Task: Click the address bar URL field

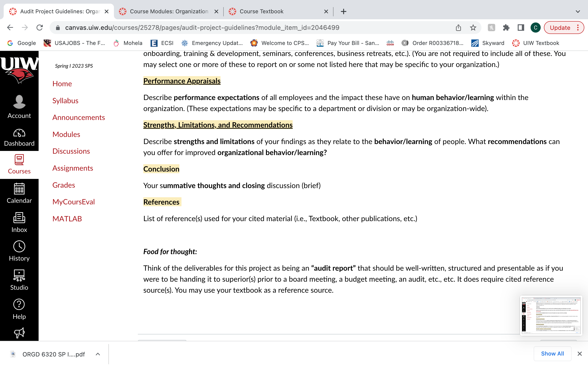Action: click(257, 28)
